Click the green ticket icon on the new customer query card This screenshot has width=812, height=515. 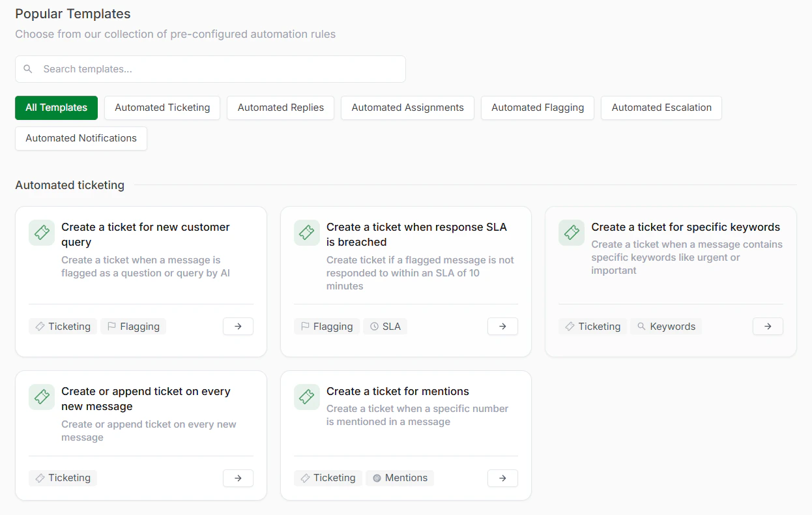click(x=41, y=233)
